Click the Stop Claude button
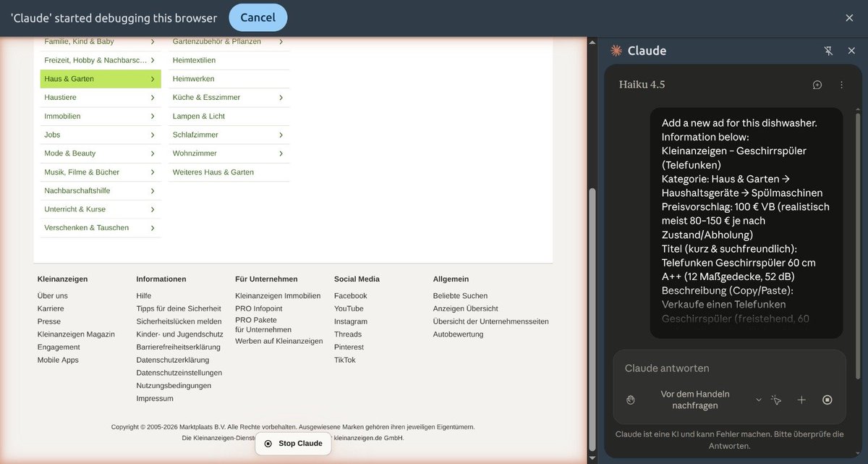The width and height of the screenshot is (868, 464). click(x=293, y=443)
